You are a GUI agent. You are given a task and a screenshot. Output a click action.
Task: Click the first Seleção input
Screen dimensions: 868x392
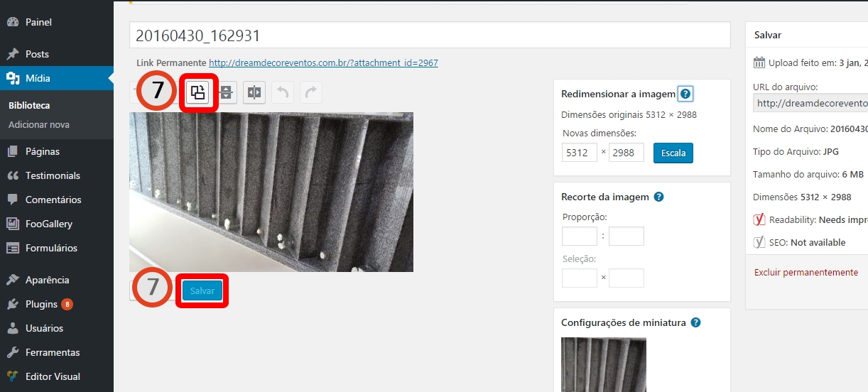coord(580,278)
